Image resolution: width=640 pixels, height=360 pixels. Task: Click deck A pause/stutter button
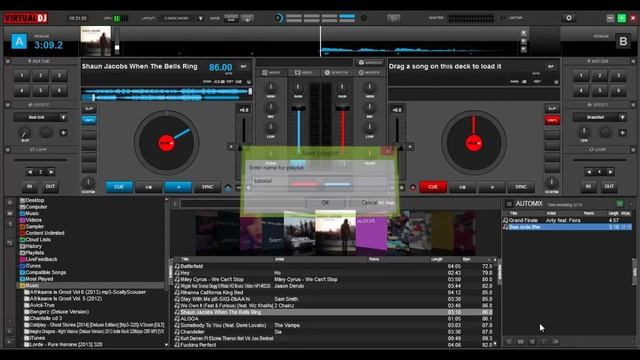pyautogui.click(x=149, y=187)
